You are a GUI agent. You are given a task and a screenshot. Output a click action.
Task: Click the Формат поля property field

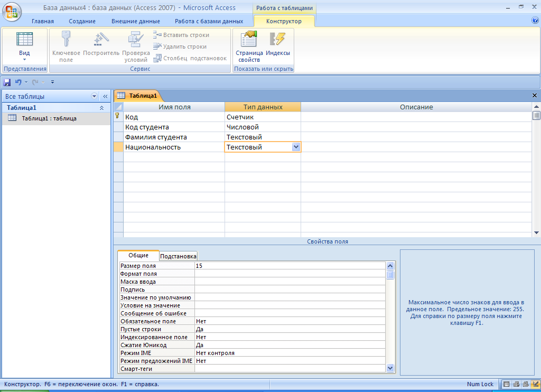pos(290,274)
